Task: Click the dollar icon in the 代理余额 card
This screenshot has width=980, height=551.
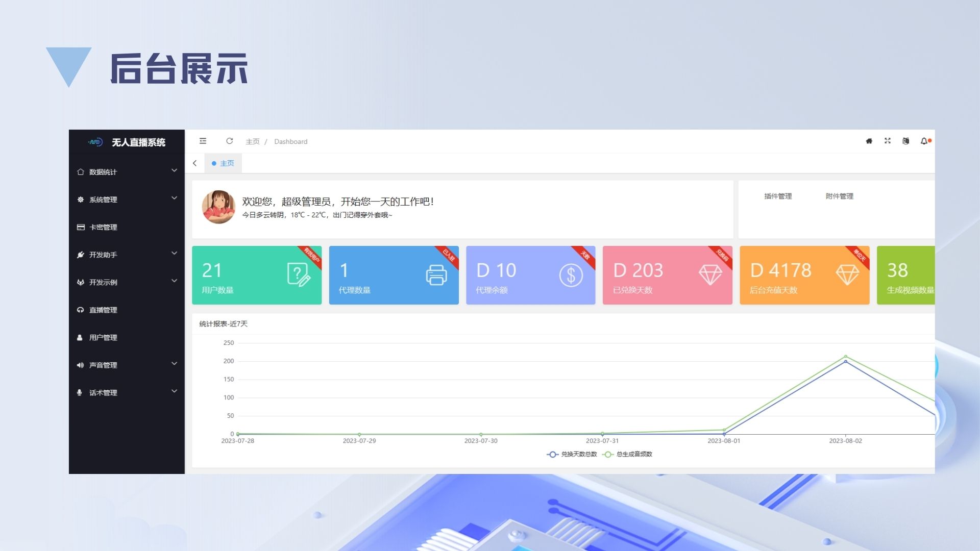Action: (x=571, y=275)
